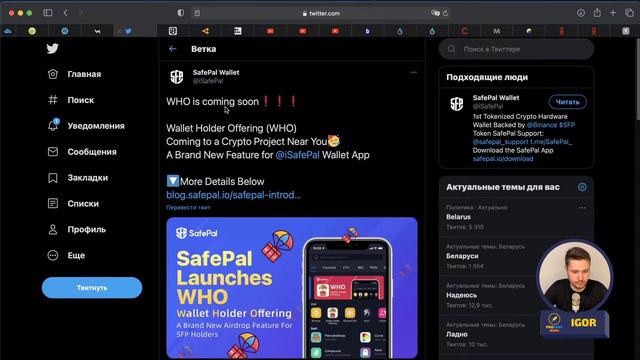Switch to the red C letter tab
The width and height of the screenshot is (640, 360).
pyautogui.click(x=464, y=31)
